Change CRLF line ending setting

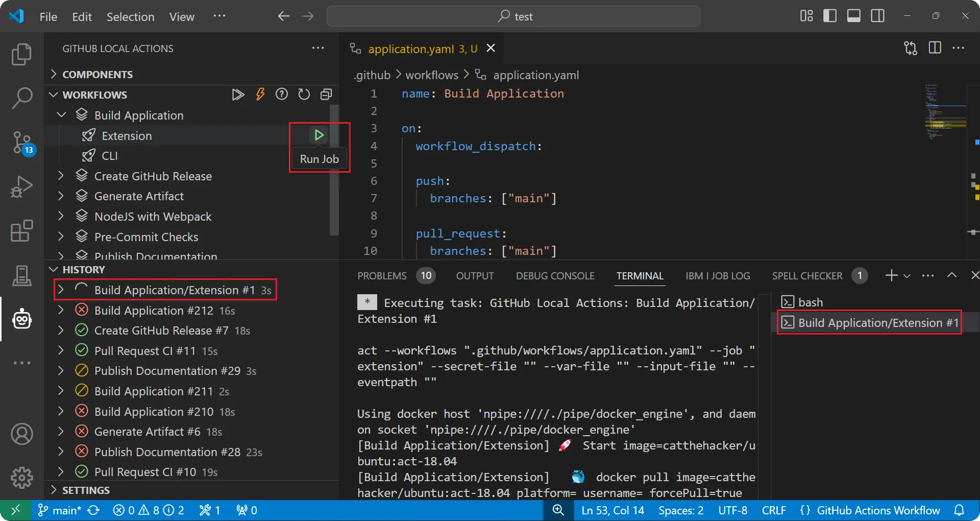[x=774, y=510]
